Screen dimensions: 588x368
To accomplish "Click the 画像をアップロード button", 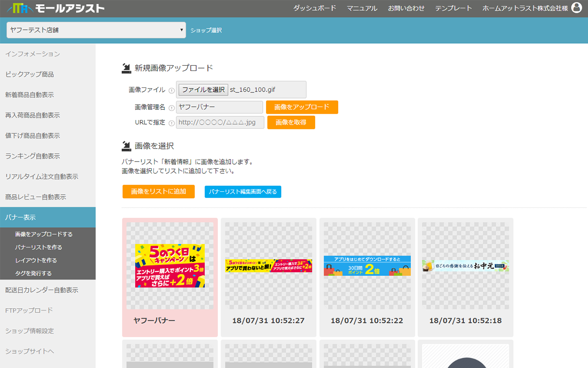I will tap(302, 107).
